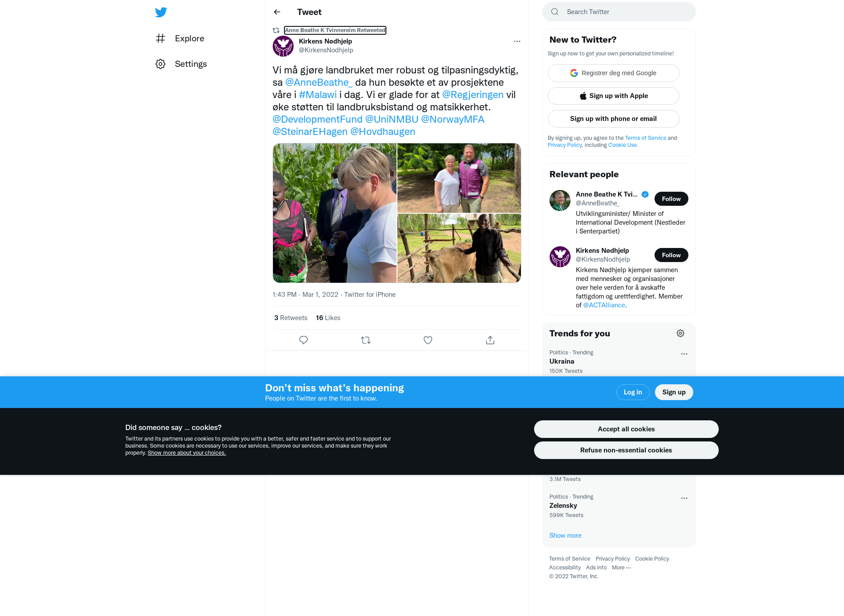
Task: Follow Anne Beathe K Tvinnereim
Action: point(671,199)
